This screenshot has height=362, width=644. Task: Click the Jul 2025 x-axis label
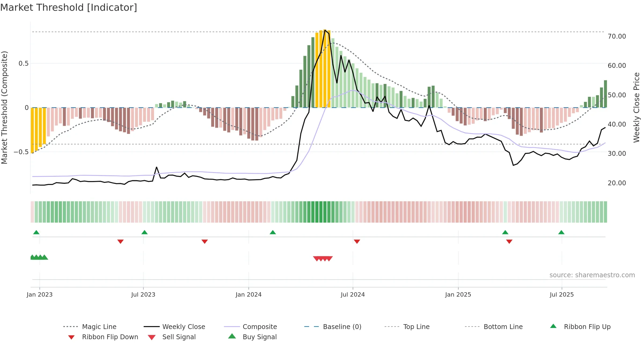click(x=562, y=294)
